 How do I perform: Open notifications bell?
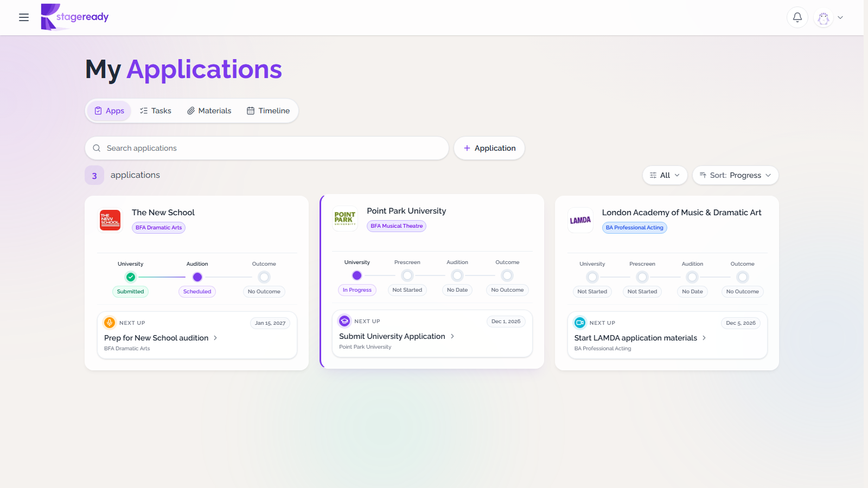[x=797, y=17]
